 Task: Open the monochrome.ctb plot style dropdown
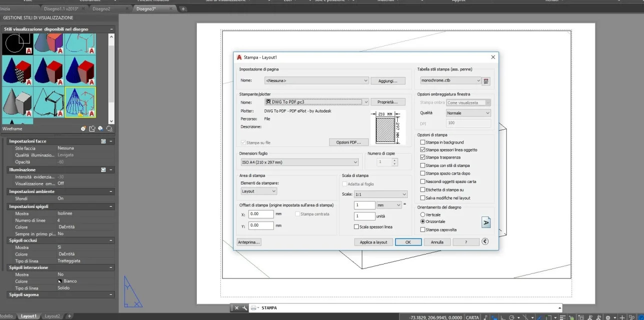coord(450,80)
